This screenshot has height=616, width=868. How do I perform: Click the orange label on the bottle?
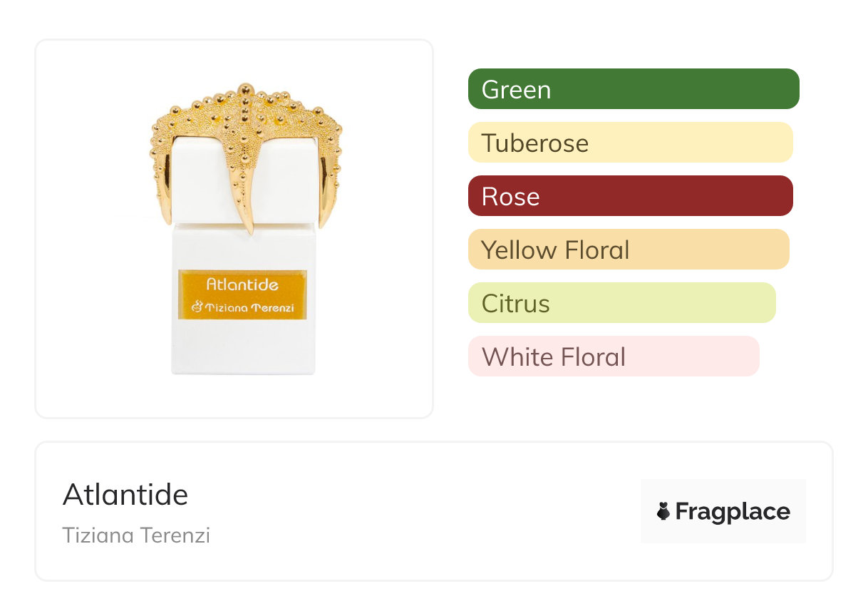pos(242,294)
